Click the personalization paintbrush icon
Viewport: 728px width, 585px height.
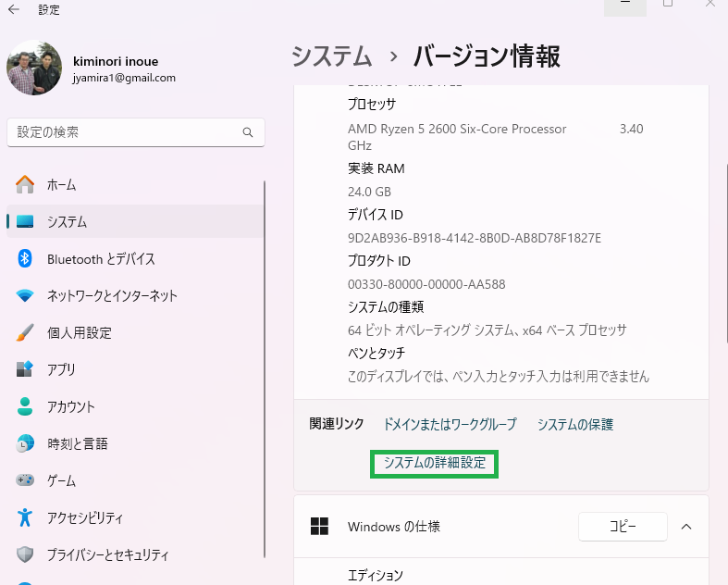coord(25,332)
